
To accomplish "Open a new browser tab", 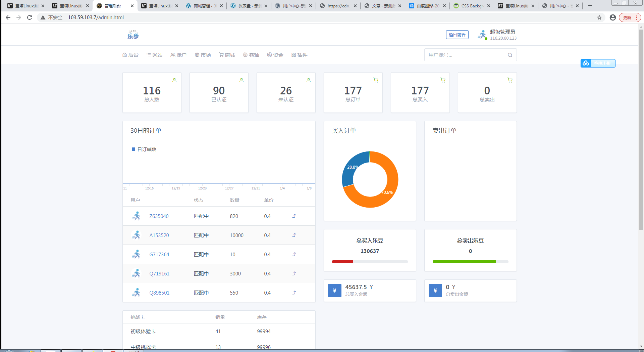I will point(590,6).
